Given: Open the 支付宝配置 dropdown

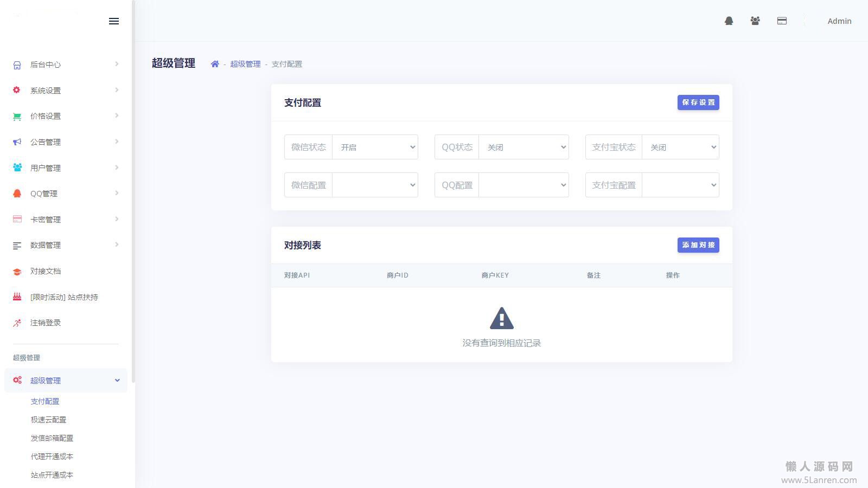Looking at the screenshot, I should click(x=680, y=185).
